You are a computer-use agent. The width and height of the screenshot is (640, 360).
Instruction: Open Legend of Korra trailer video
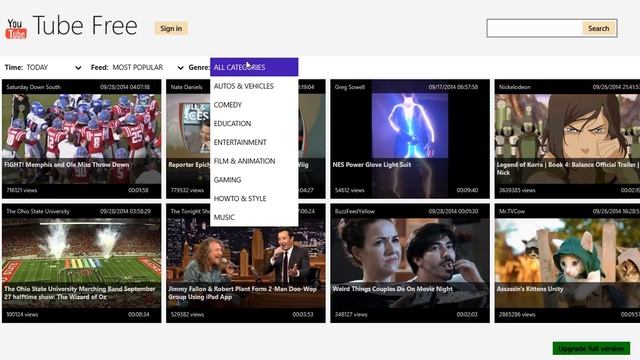[567, 139]
